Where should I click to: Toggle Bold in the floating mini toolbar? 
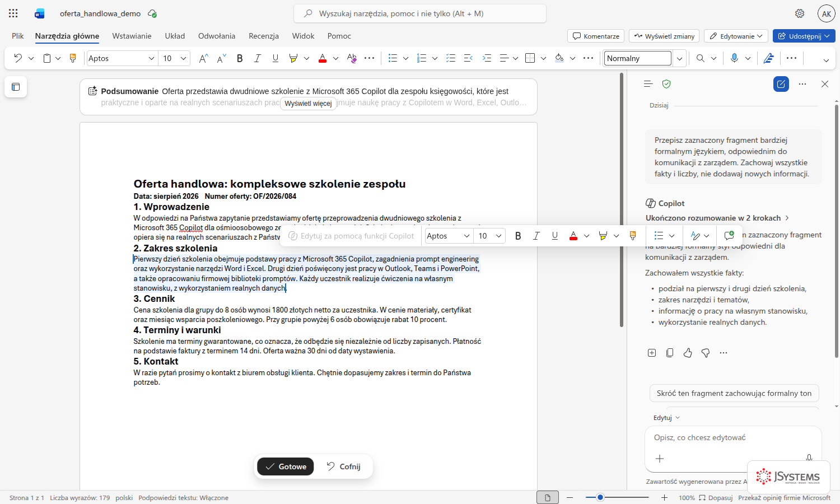tap(518, 236)
